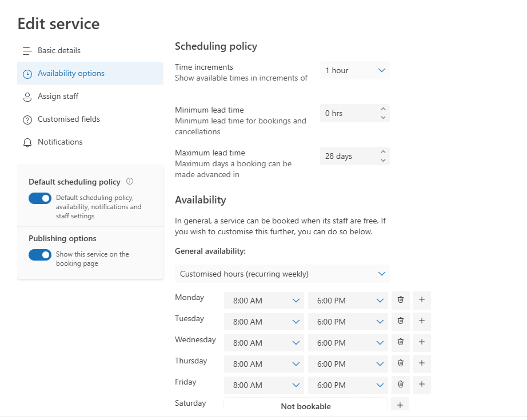Open Monday start time 8:00 AM dropdown
The height and width of the screenshot is (420, 527).
point(264,301)
